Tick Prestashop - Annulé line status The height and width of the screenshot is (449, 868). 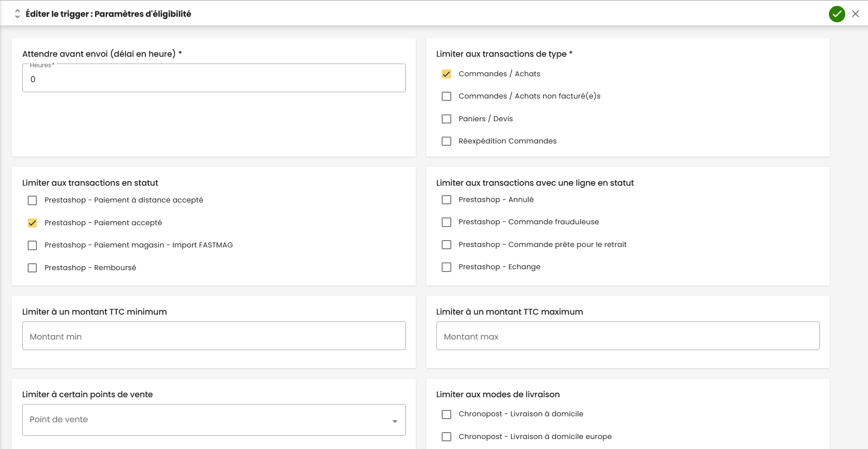(x=446, y=200)
